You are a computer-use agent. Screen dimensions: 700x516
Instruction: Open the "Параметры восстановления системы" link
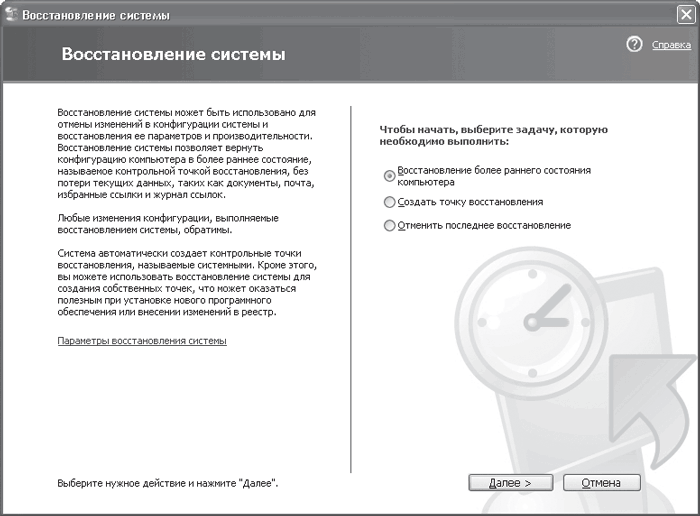pos(142,341)
